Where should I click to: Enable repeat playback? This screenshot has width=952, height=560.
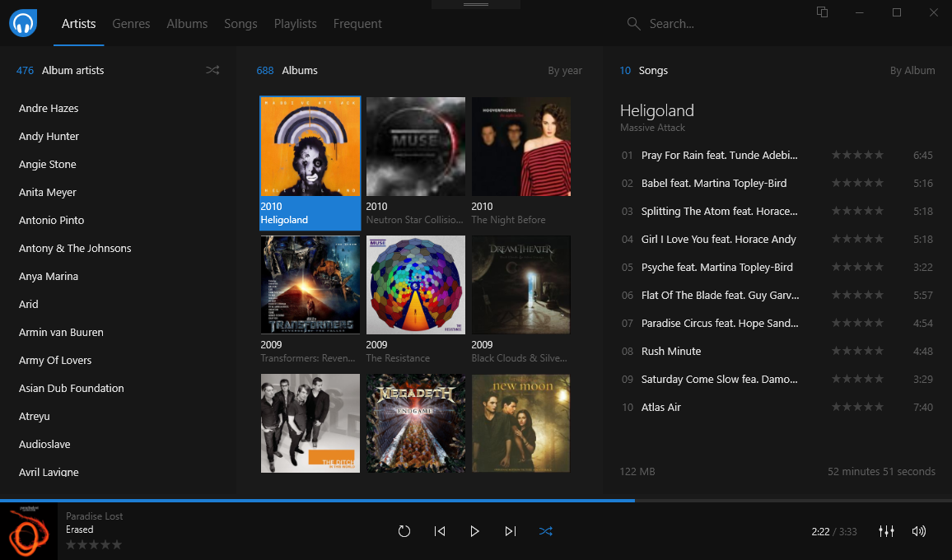tap(404, 531)
